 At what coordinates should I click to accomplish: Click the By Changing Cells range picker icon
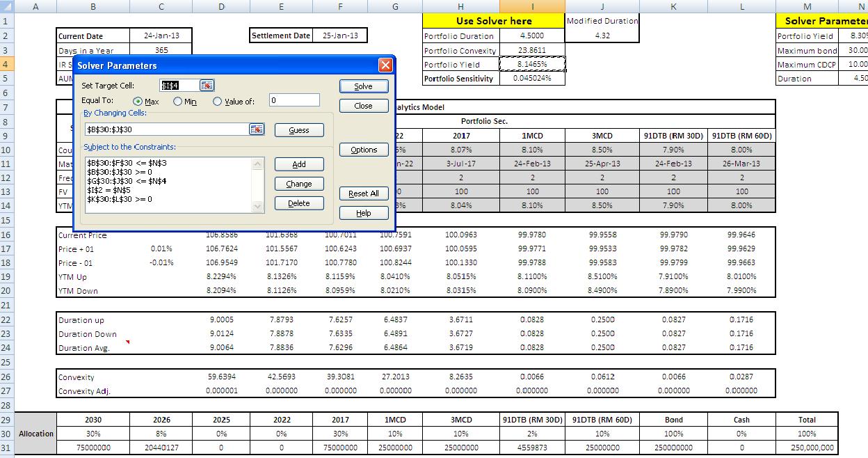point(257,129)
